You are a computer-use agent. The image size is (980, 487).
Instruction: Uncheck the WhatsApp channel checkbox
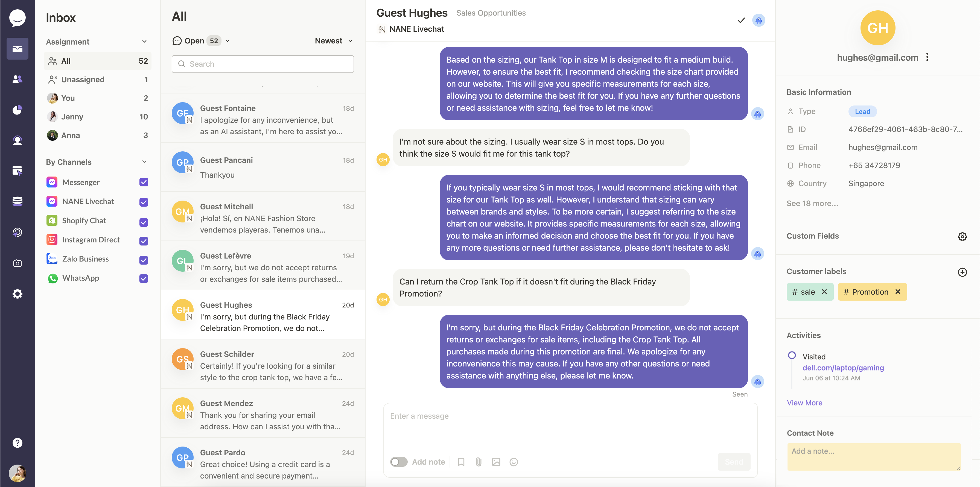pyautogui.click(x=144, y=278)
